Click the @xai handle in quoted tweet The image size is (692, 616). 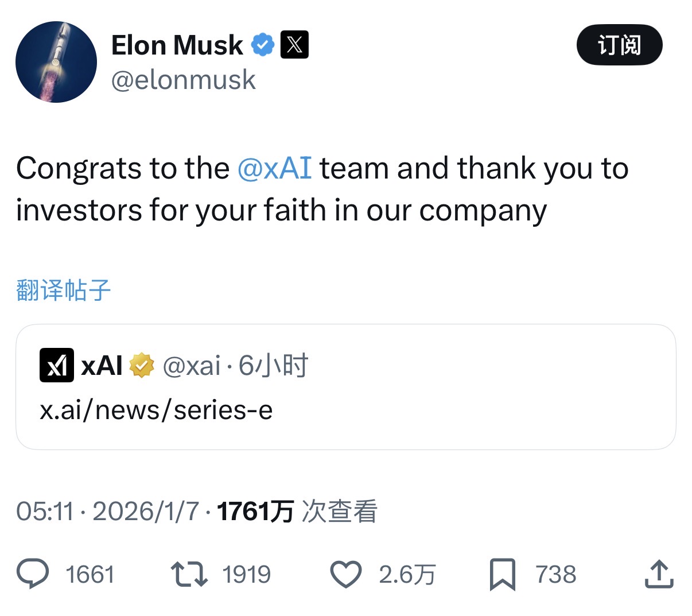click(193, 365)
